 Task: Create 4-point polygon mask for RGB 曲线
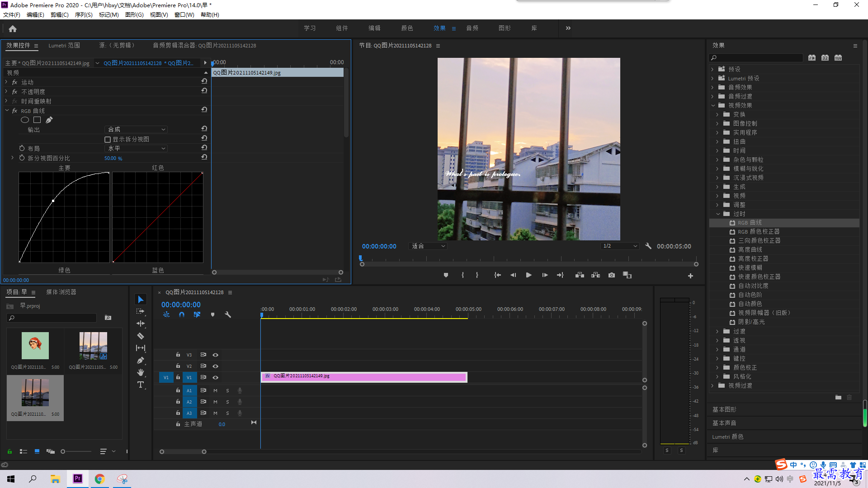tap(37, 120)
